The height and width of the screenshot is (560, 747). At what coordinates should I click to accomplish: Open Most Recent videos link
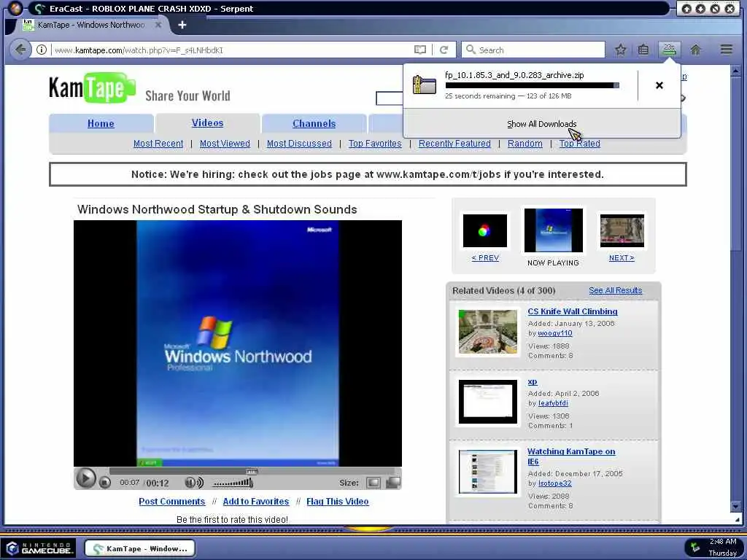[158, 144]
